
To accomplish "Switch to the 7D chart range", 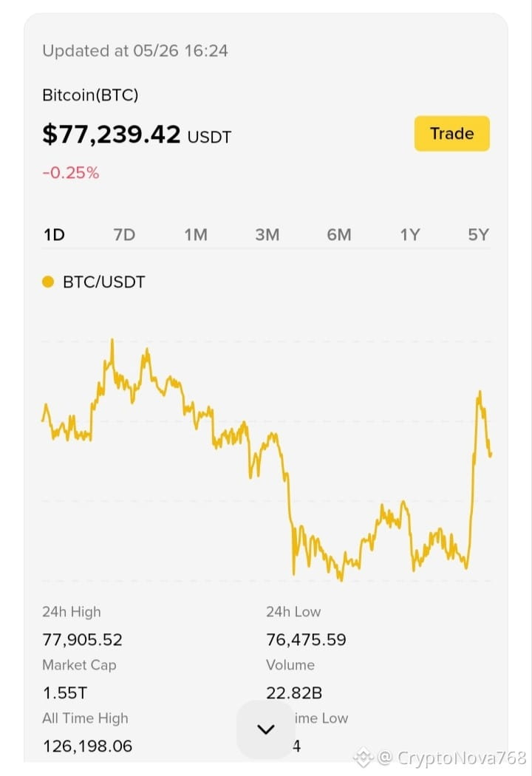I will (x=124, y=234).
